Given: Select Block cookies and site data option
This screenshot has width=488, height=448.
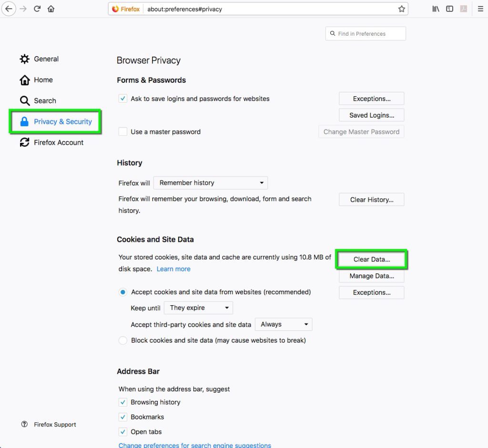Looking at the screenshot, I should pyautogui.click(x=123, y=340).
